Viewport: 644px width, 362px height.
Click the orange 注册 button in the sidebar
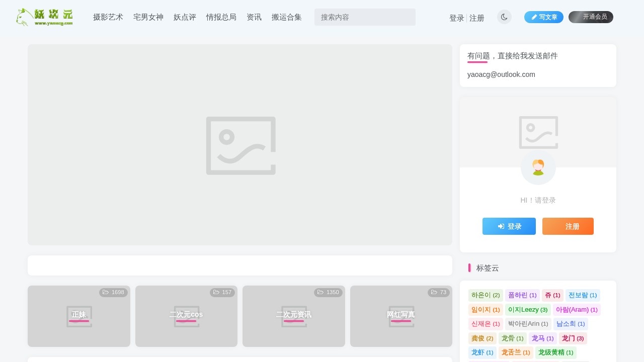[x=568, y=226]
